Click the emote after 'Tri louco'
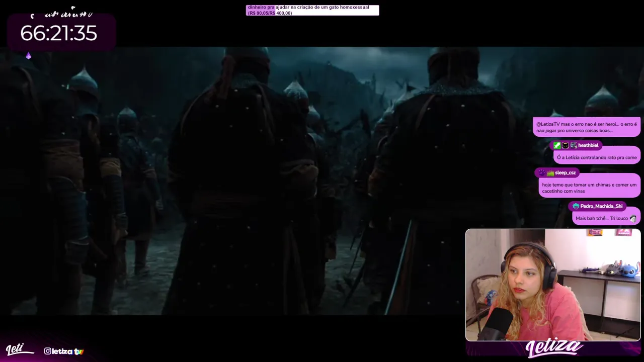 coord(633,218)
